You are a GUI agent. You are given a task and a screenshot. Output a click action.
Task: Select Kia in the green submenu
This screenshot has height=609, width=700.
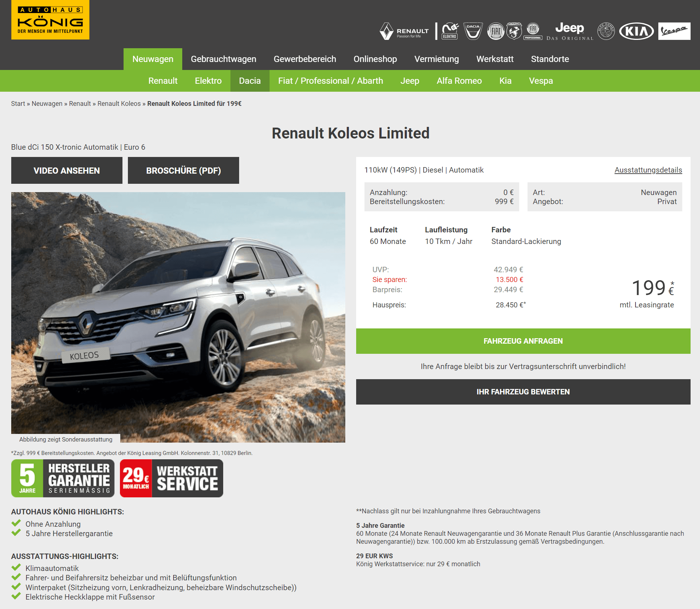[x=505, y=81]
